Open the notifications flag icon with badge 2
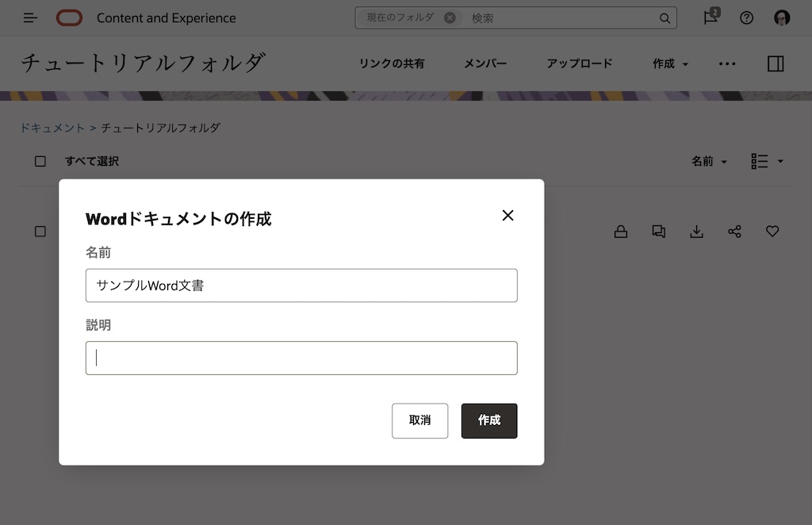 pyautogui.click(x=710, y=17)
